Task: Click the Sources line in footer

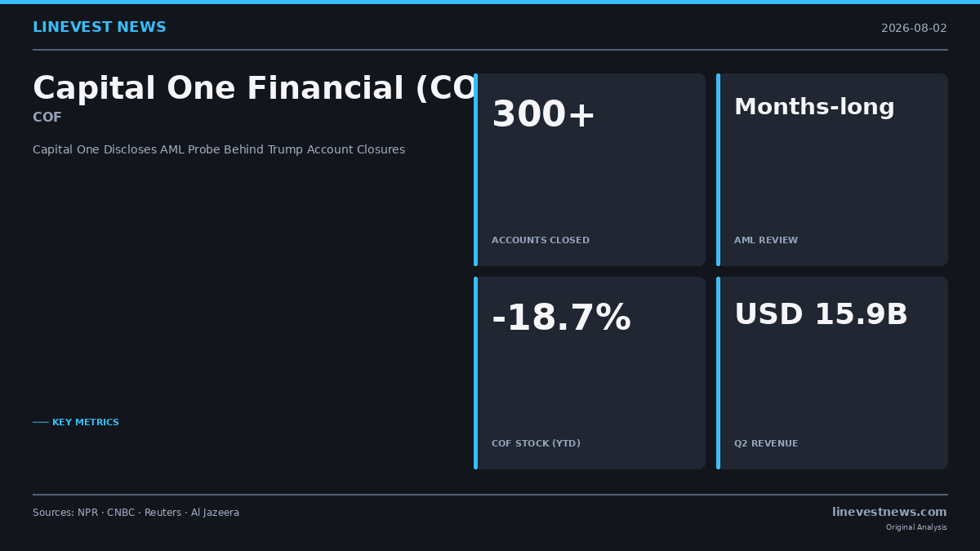Action: 136,513
